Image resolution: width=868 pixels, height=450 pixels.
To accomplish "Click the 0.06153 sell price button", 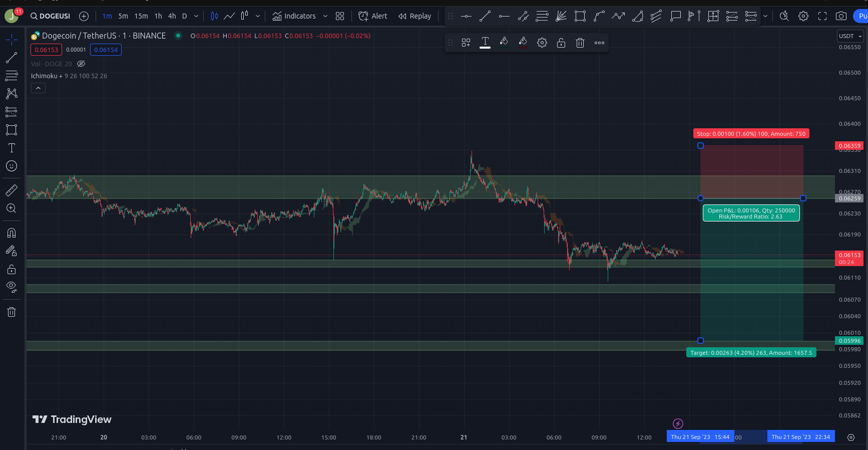I will tap(47, 50).
